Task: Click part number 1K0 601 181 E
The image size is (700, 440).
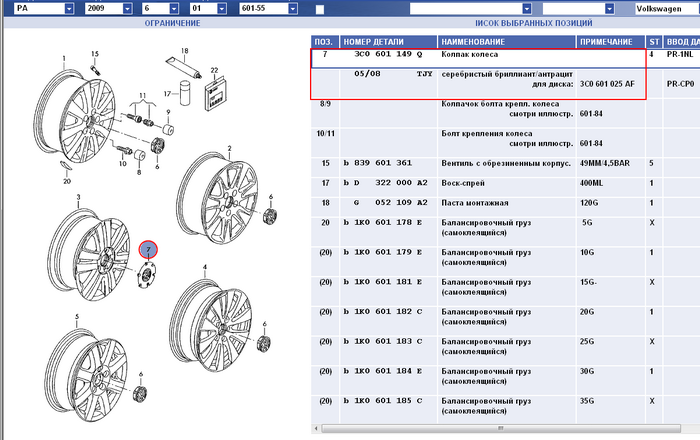Action: 388,282
